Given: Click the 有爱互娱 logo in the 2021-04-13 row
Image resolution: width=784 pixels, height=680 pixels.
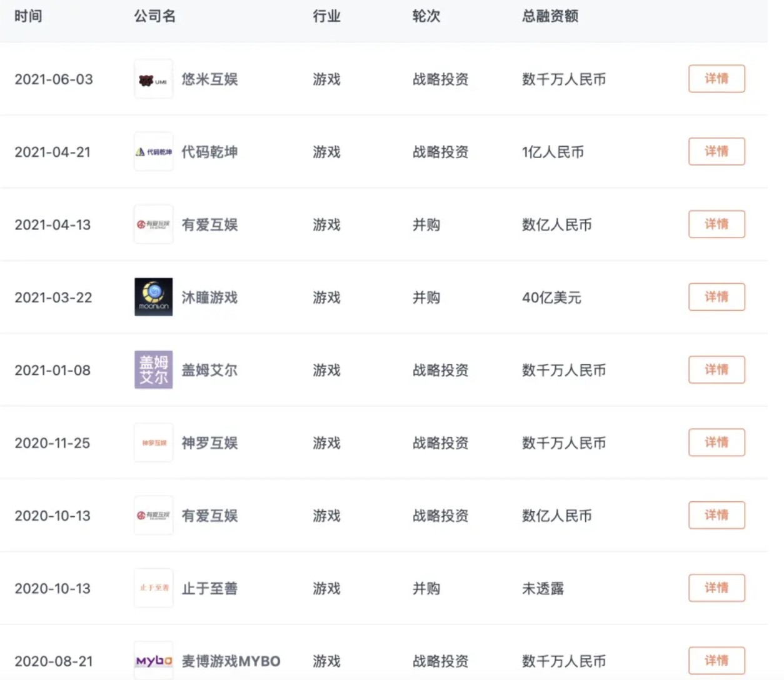Looking at the screenshot, I should [153, 224].
